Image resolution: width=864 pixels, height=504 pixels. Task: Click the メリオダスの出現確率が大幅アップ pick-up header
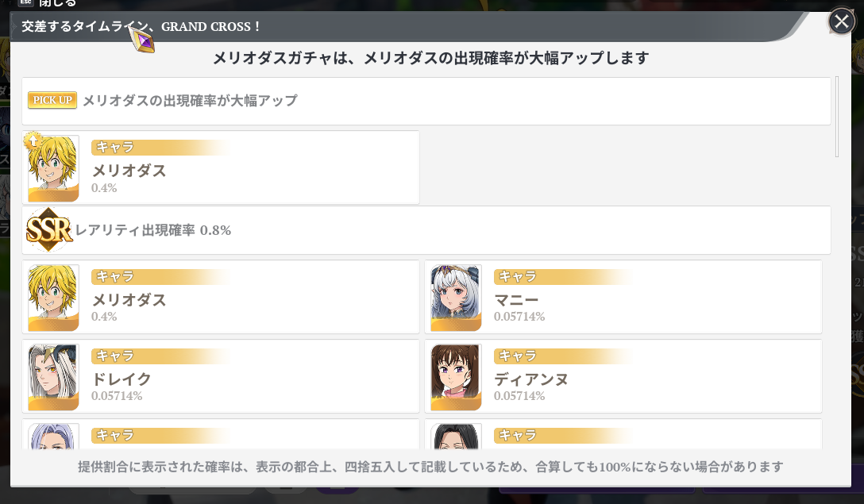(190, 101)
